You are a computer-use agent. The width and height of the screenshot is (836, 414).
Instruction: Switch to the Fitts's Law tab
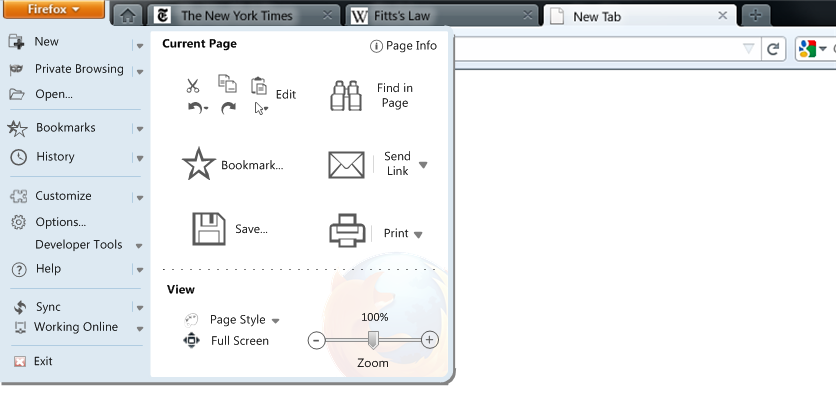[441, 15]
